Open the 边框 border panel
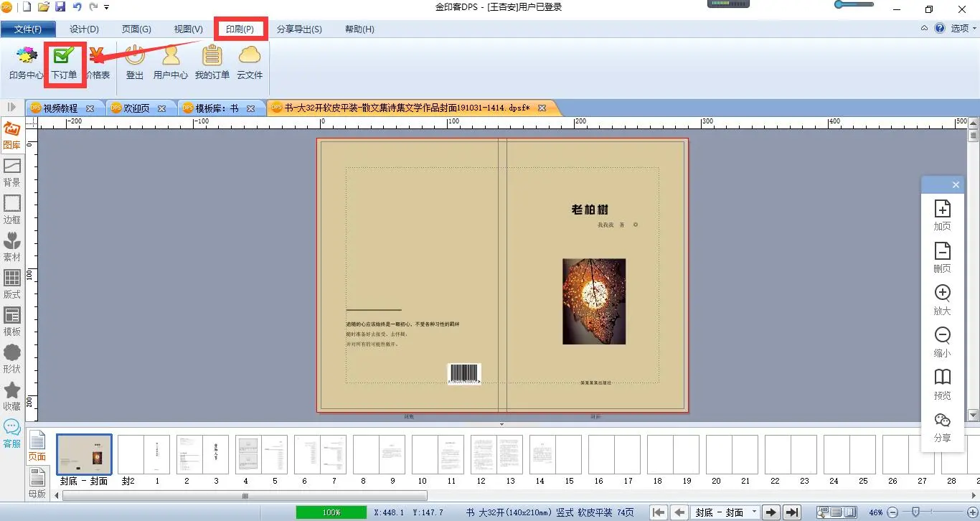The image size is (980, 521). click(x=12, y=210)
